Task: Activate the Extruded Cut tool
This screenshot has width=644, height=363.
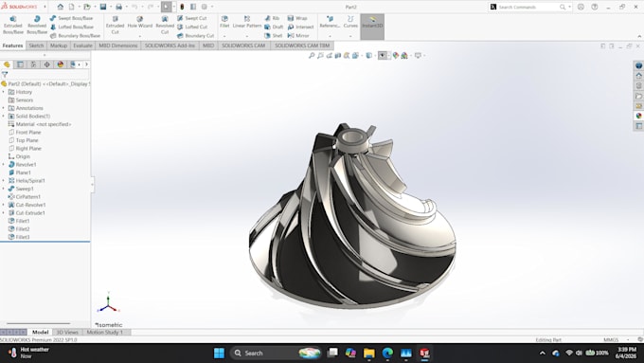Action: tap(115, 25)
